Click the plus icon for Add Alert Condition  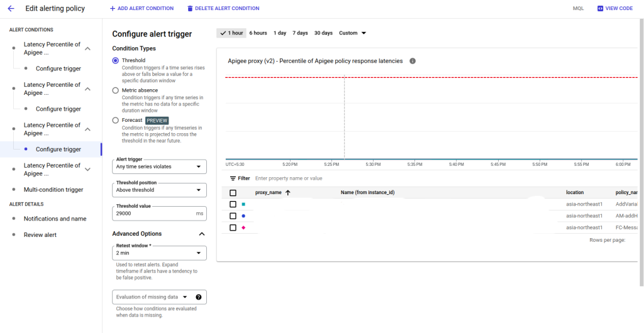coord(113,8)
